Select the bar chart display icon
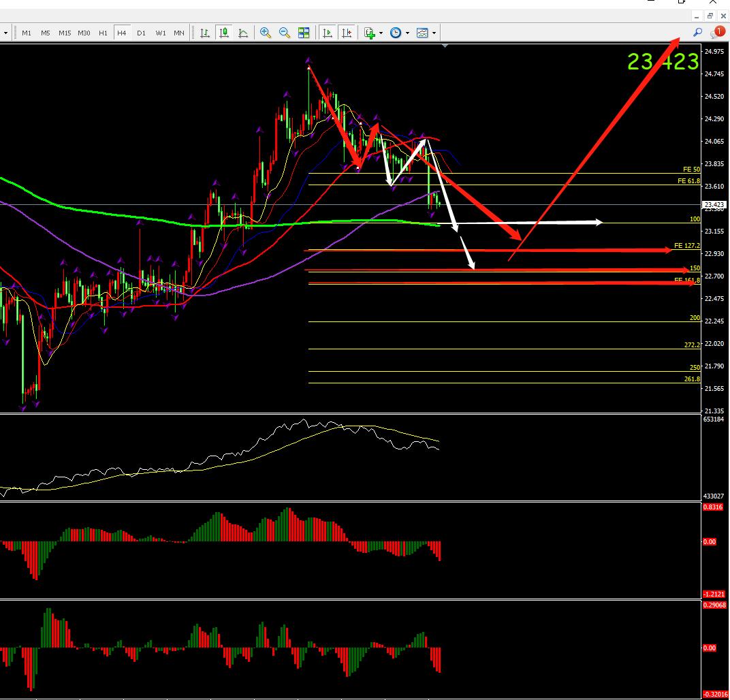 tap(204, 33)
